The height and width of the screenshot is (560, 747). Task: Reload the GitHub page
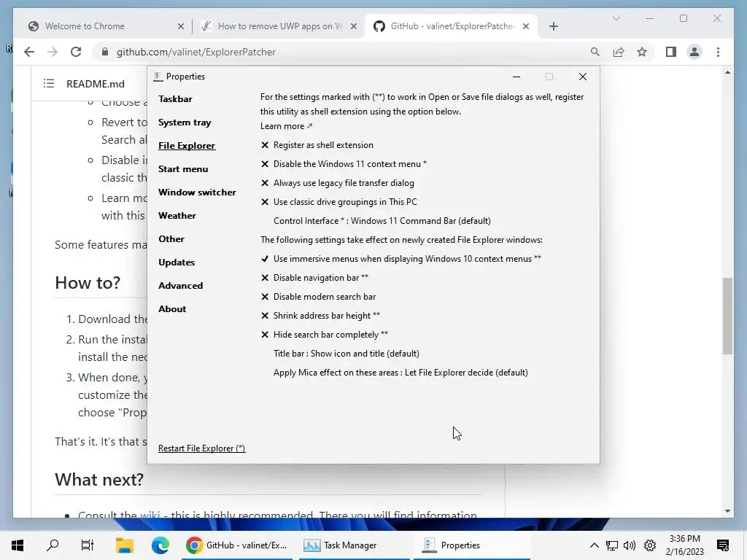pyautogui.click(x=76, y=52)
